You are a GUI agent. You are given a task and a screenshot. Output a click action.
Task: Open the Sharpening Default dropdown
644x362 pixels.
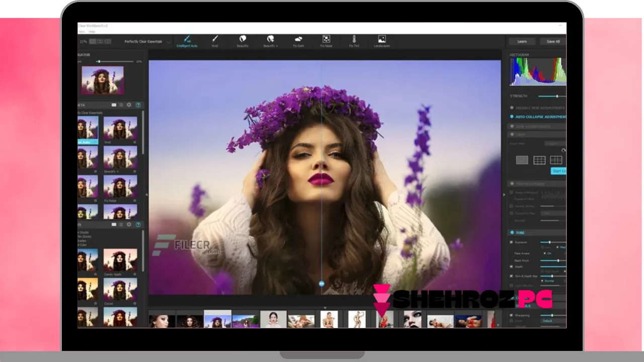point(553,321)
